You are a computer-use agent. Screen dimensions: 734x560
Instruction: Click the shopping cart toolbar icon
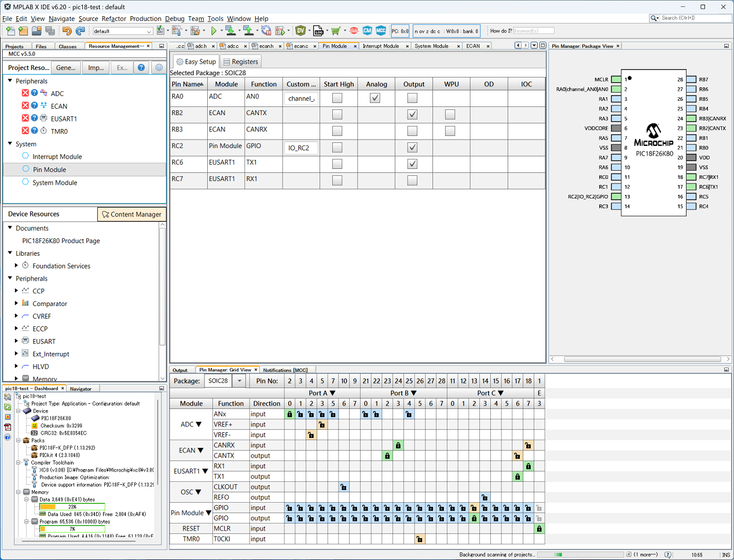(x=335, y=31)
